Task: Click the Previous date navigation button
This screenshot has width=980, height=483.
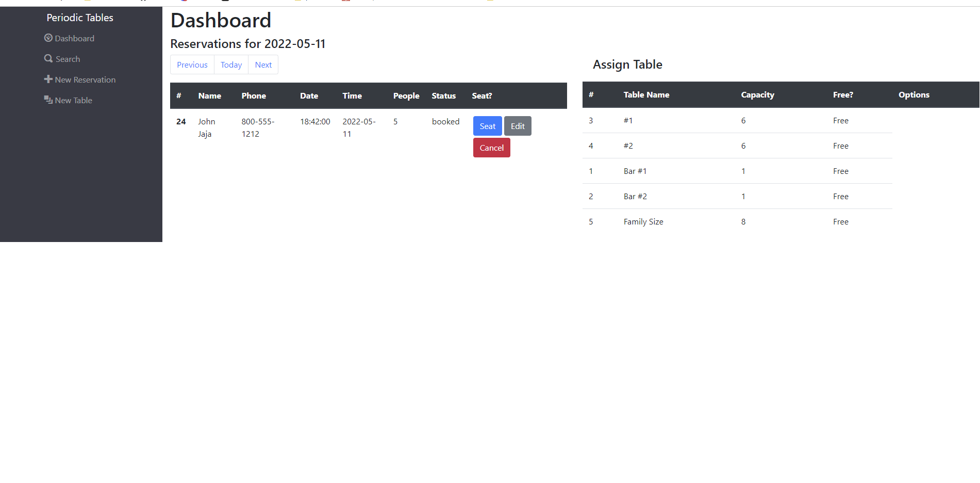Action: (x=192, y=65)
